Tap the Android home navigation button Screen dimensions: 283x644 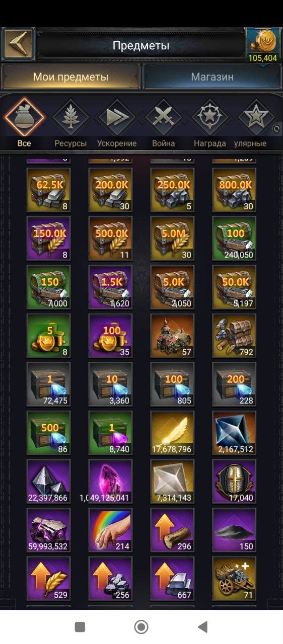(141, 627)
